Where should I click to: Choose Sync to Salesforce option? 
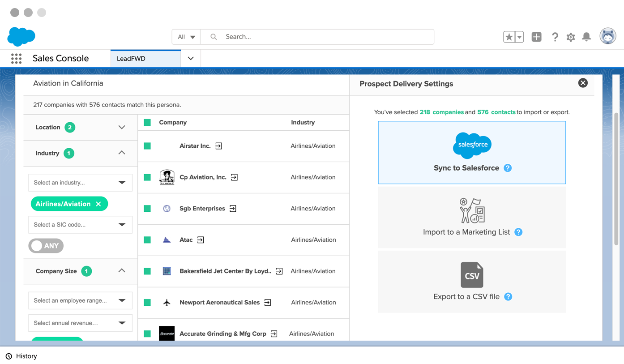pos(472,152)
